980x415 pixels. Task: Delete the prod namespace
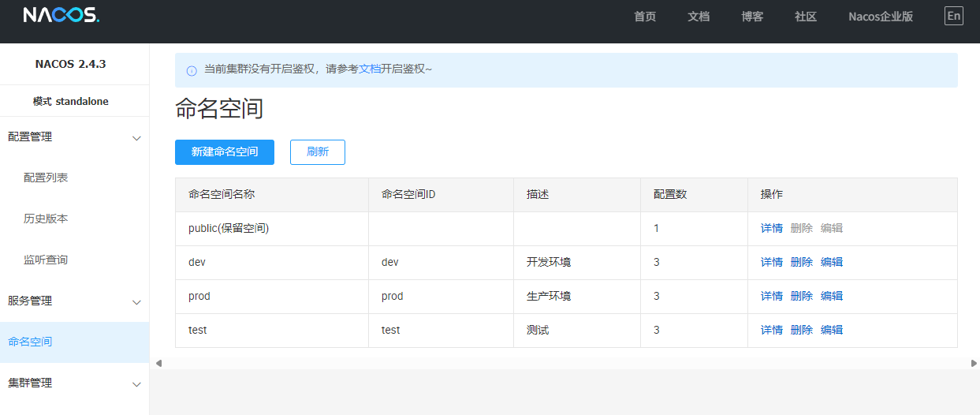coord(801,296)
